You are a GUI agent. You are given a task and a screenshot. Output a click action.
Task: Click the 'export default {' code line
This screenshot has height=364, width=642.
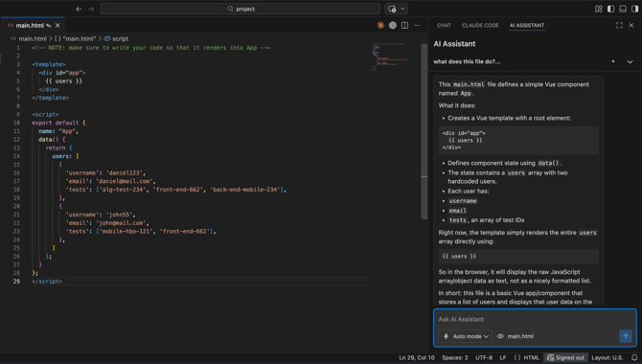(x=59, y=123)
